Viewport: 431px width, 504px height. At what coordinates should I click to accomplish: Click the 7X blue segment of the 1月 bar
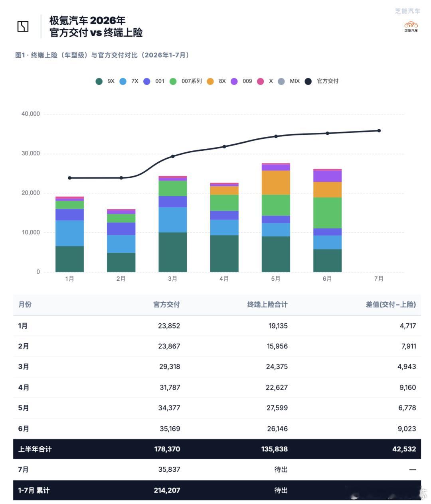click(70, 233)
